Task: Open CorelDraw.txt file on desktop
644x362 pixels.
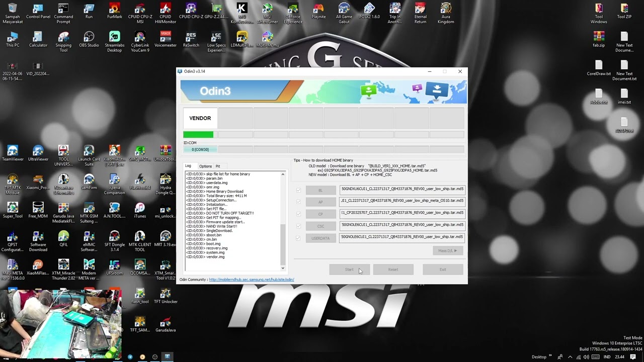Action: tap(599, 68)
